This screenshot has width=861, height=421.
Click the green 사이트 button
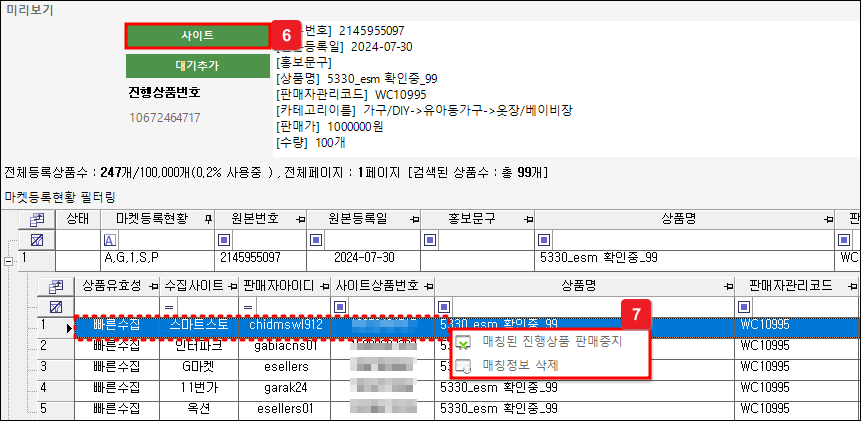coord(197,35)
